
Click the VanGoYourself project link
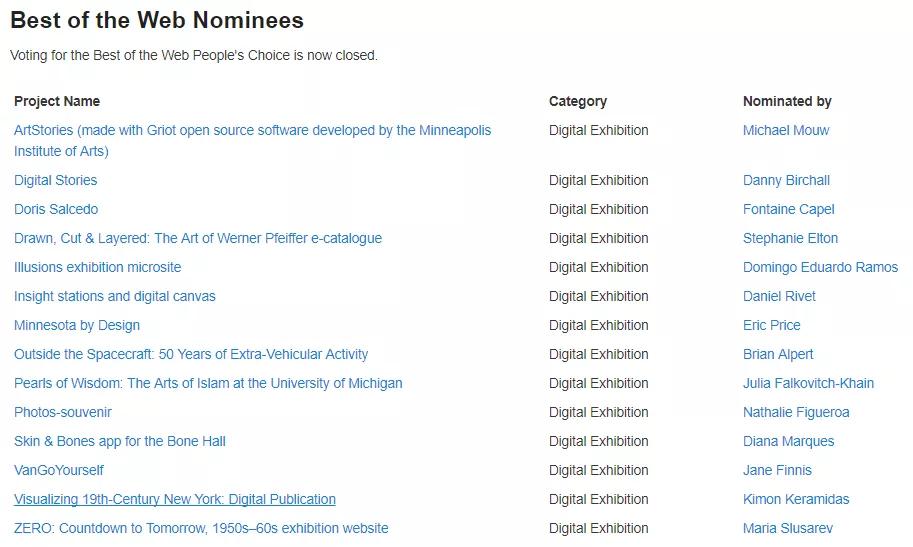pyautogui.click(x=59, y=471)
